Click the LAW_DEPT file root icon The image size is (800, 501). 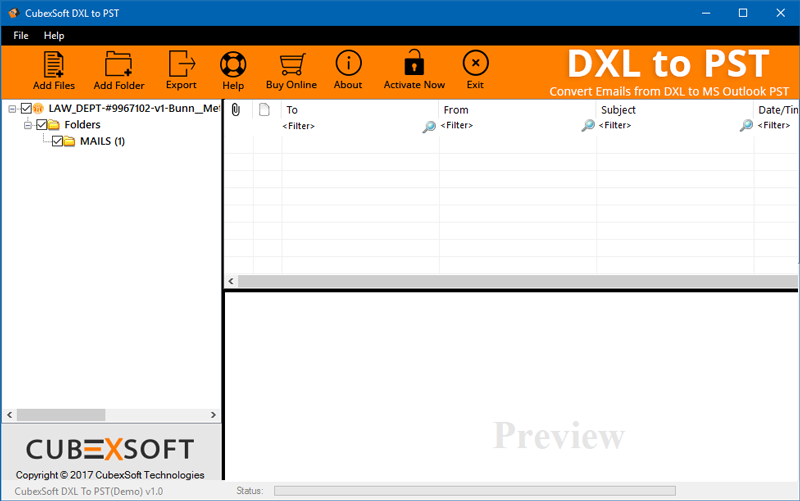[x=38, y=108]
